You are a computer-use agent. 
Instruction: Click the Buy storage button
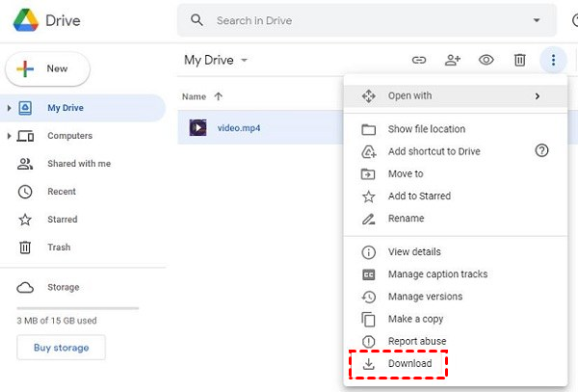pyautogui.click(x=62, y=348)
